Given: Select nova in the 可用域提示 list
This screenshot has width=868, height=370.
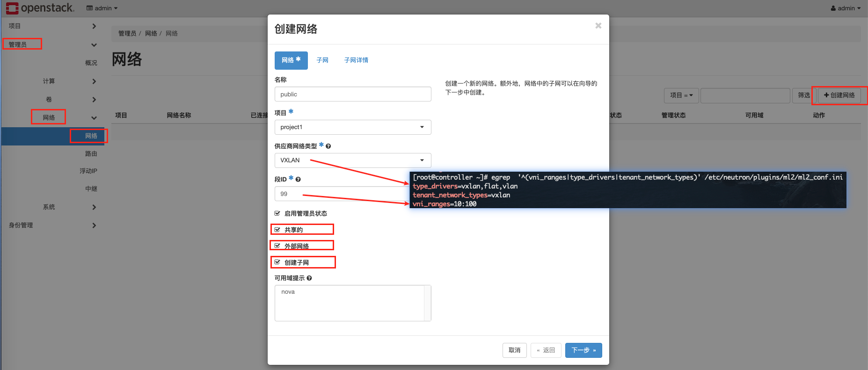Looking at the screenshot, I should (x=288, y=292).
